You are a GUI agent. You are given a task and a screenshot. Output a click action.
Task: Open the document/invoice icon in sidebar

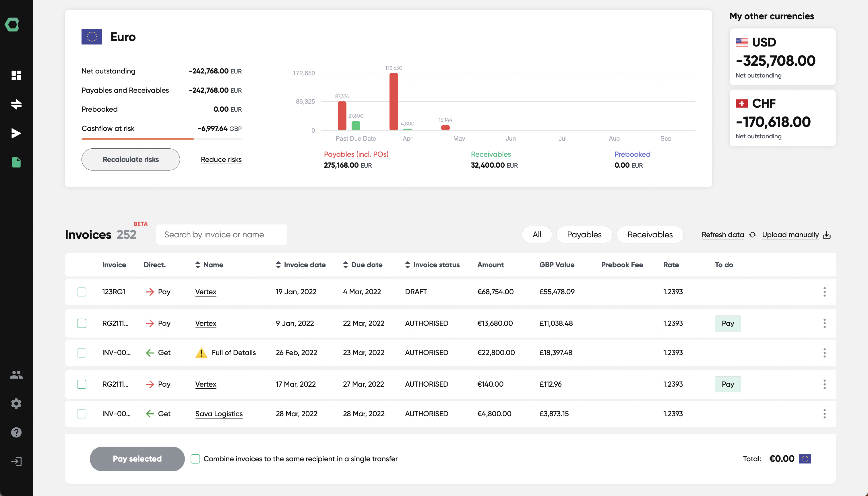(17, 162)
